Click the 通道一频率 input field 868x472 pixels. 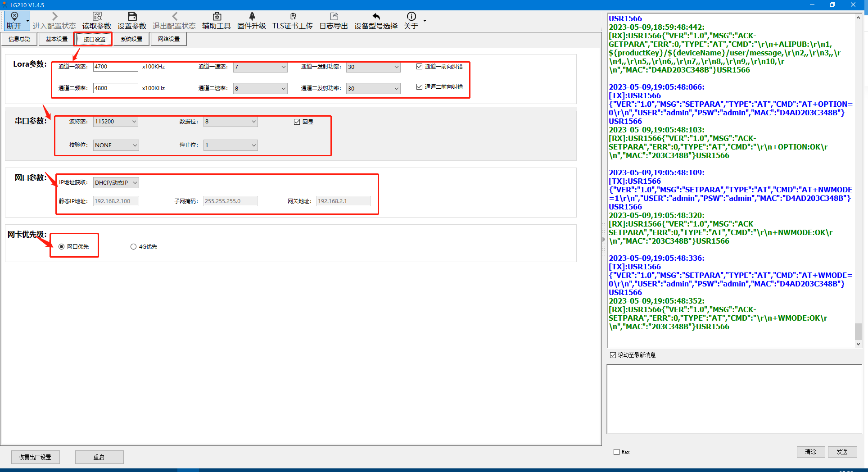pos(115,67)
